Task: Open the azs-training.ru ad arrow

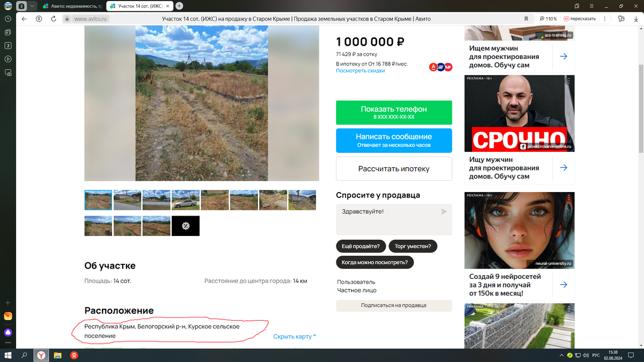Action: point(563,56)
